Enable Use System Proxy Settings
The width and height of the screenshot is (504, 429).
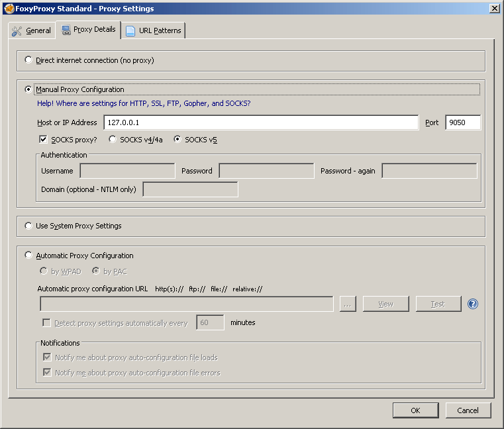coord(28,226)
